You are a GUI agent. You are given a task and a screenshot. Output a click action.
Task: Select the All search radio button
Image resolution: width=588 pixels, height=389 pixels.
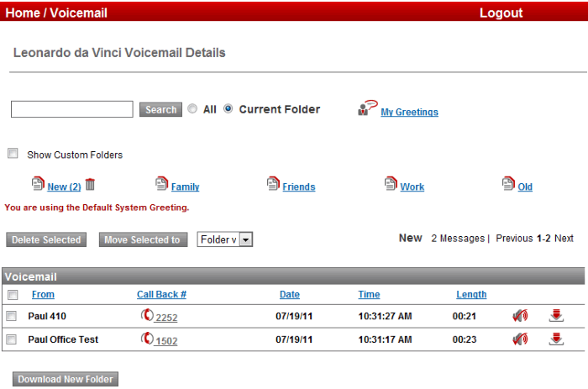click(x=192, y=108)
